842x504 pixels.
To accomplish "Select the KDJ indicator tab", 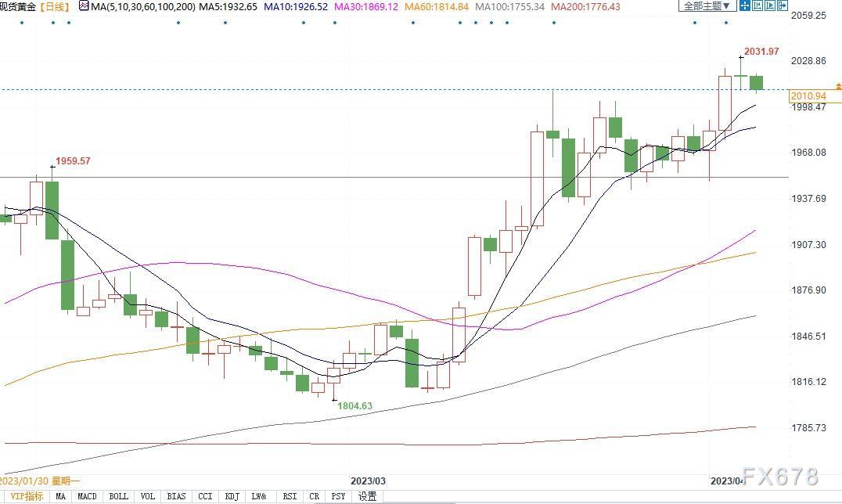I will (x=232, y=496).
